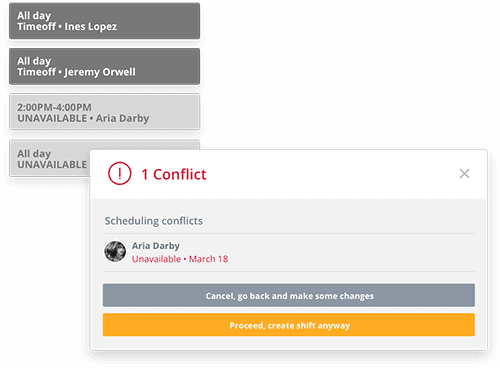Click the '2:00PM-4:00PM' time label
This screenshot has width=500, height=368.
click(x=54, y=107)
